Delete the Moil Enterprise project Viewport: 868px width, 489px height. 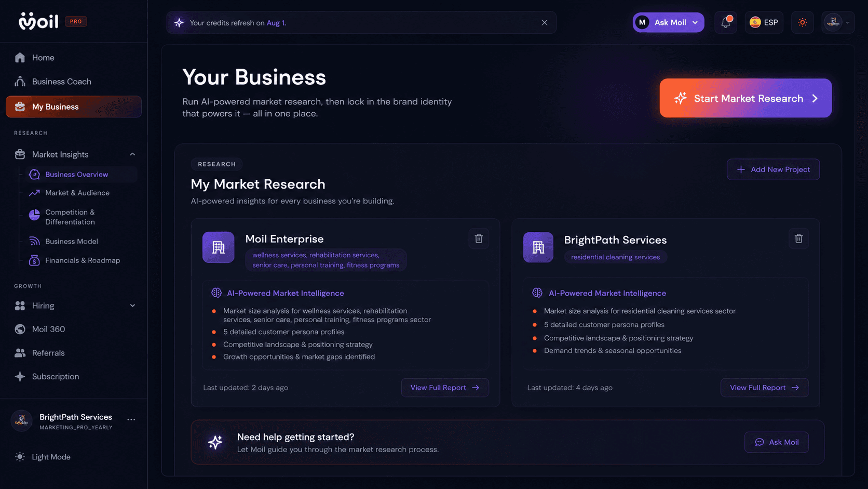[479, 239]
